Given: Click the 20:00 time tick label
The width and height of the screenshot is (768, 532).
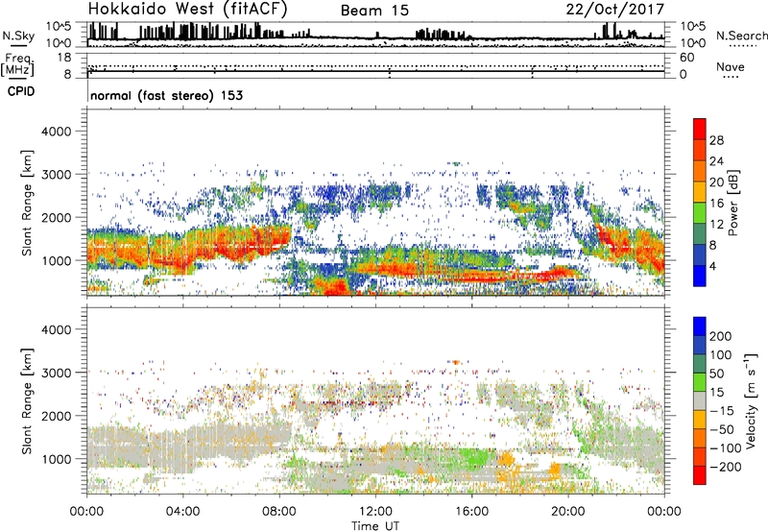Looking at the screenshot, I should pyautogui.click(x=567, y=512).
